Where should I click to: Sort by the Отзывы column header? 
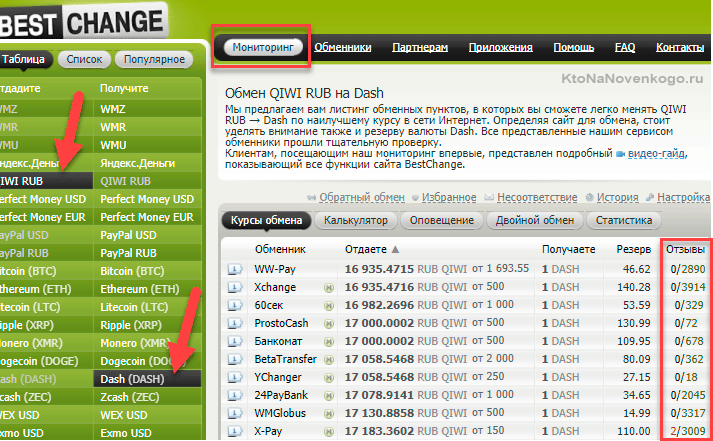[x=685, y=250]
